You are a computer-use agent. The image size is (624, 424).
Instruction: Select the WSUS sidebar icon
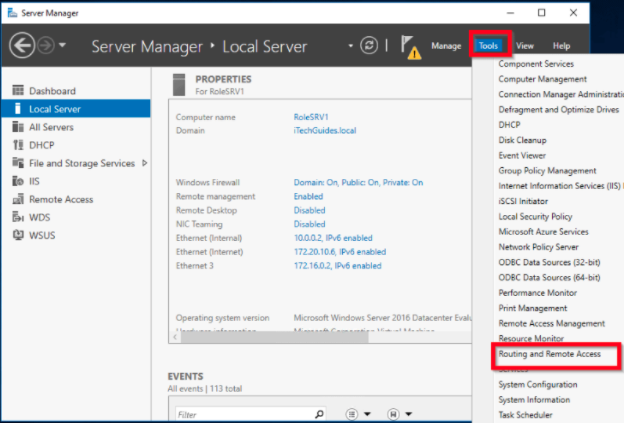click(x=17, y=235)
